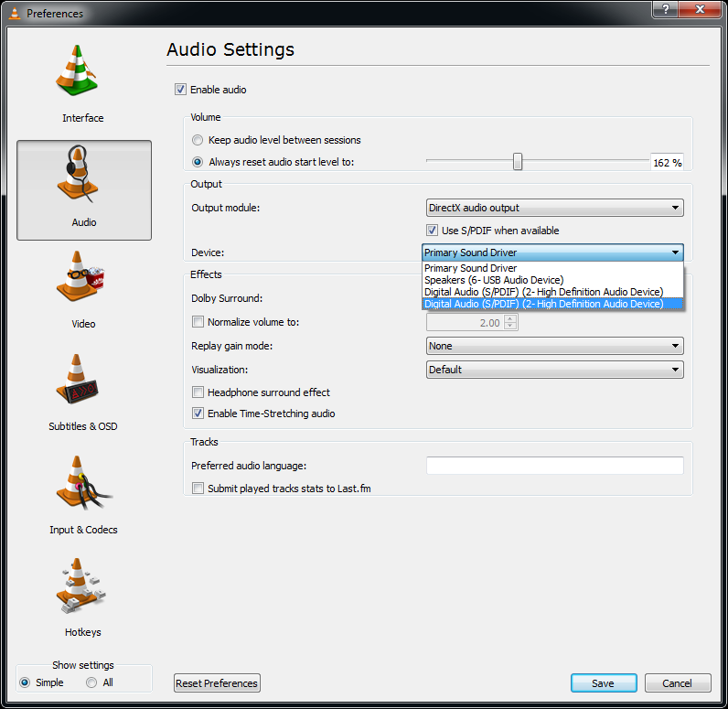This screenshot has height=709, width=728.
Task: Select Keep audio level between sessions
Action: coord(198,140)
